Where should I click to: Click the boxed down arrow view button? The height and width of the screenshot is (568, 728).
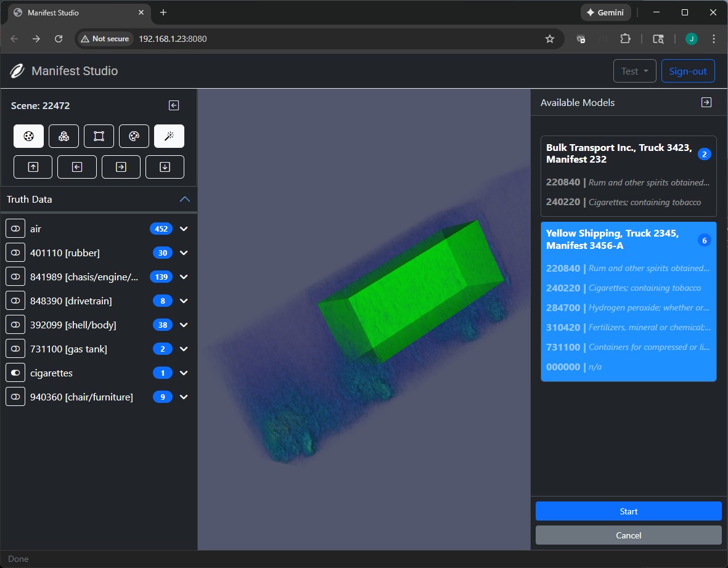(x=165, y=167)
